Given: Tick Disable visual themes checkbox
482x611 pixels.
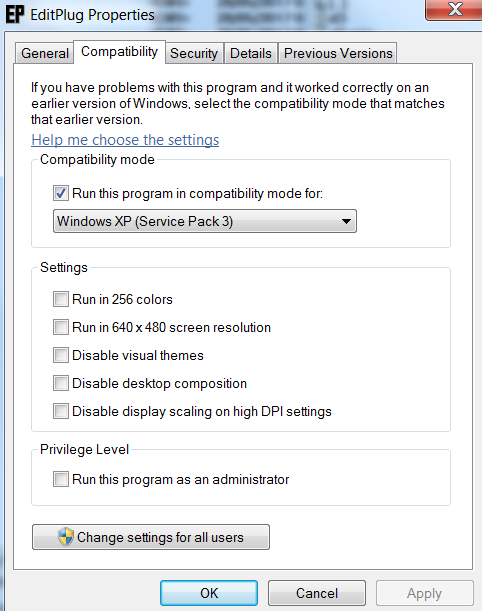Looking at the screenshot, I should point(61,355).
